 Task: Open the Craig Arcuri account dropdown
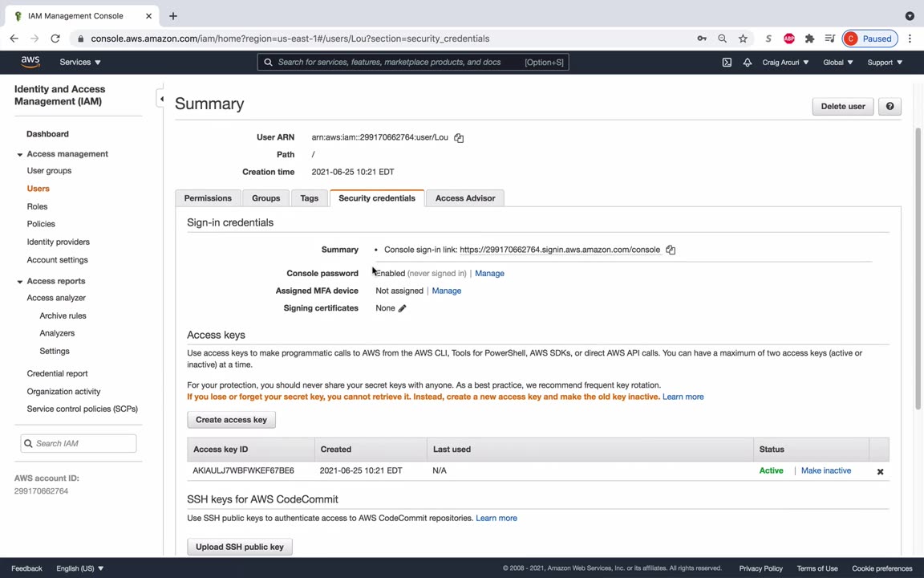click(x=785, y=62)
